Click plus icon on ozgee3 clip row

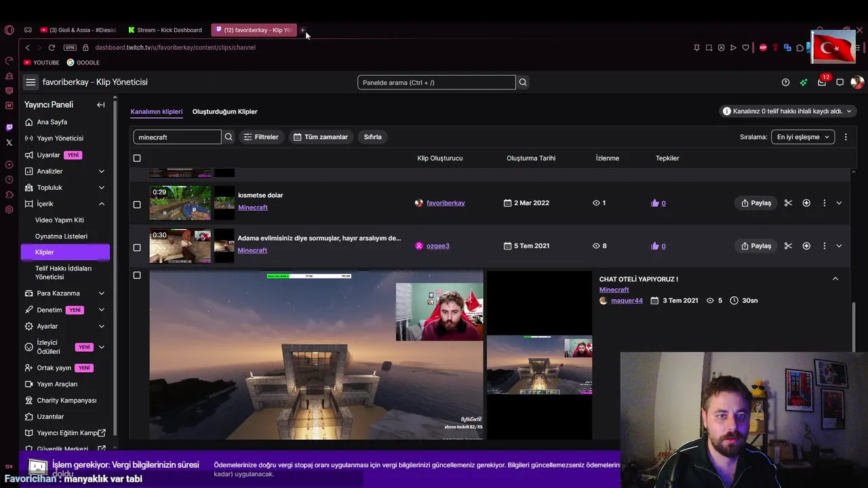[x=806, y=245]
